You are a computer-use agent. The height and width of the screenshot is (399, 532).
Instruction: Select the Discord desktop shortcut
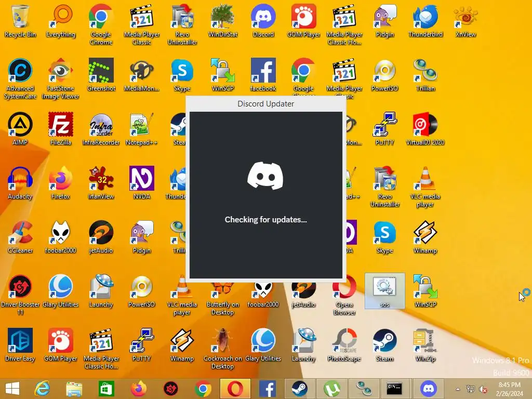tap(263, 21)
